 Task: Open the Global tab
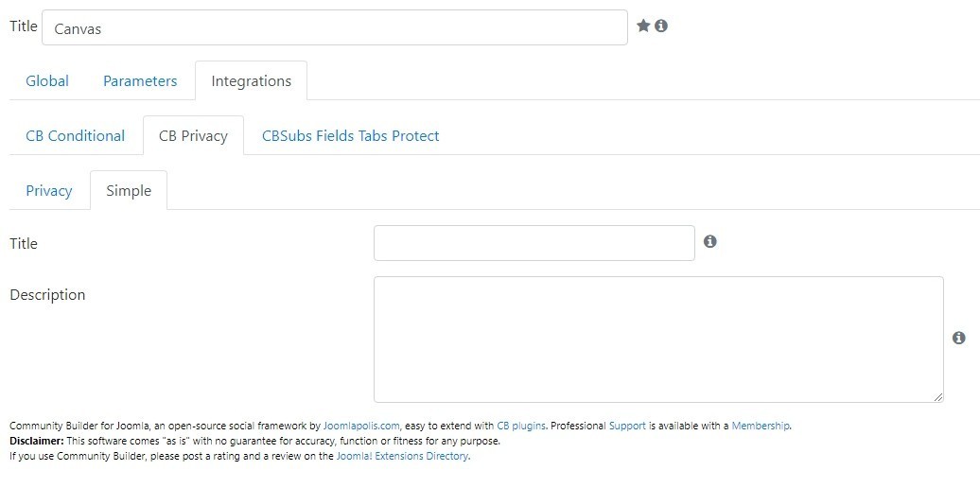[47, 80]
